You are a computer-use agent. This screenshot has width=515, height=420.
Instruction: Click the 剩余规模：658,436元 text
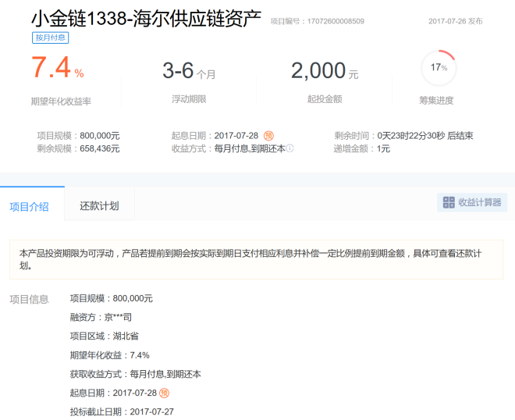point(78,148)
